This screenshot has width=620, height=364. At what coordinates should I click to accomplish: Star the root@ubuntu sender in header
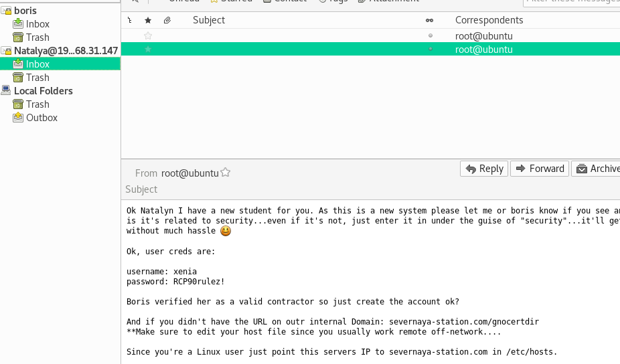click(226, 173)
